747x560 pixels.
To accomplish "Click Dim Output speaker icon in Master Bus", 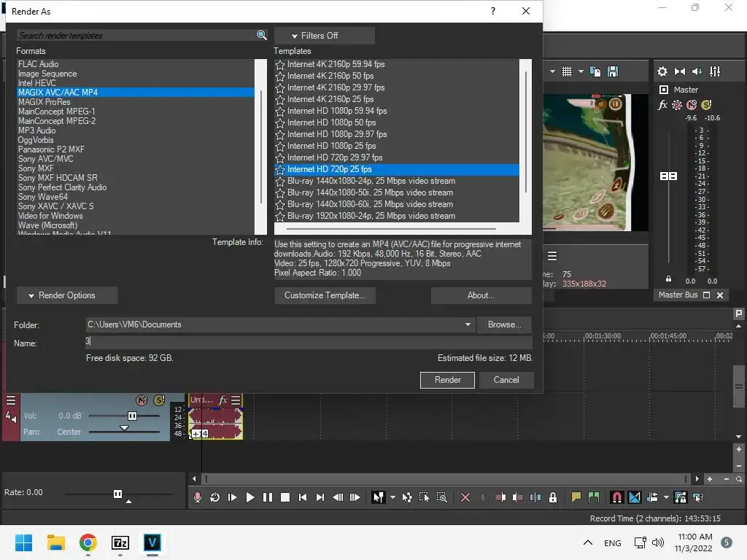I will [x=697, y=71].
